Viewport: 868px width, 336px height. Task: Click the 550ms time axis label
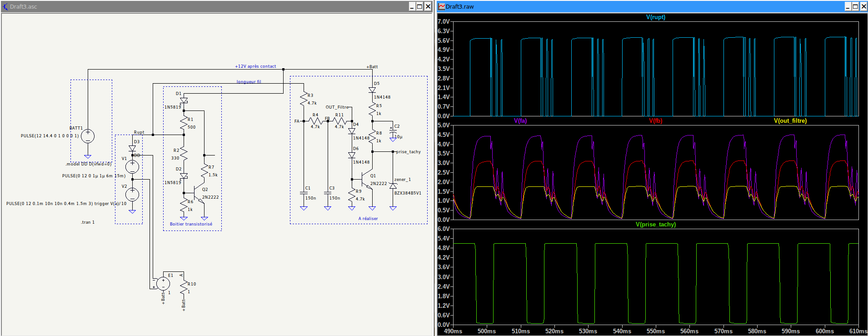click(655, 331)
